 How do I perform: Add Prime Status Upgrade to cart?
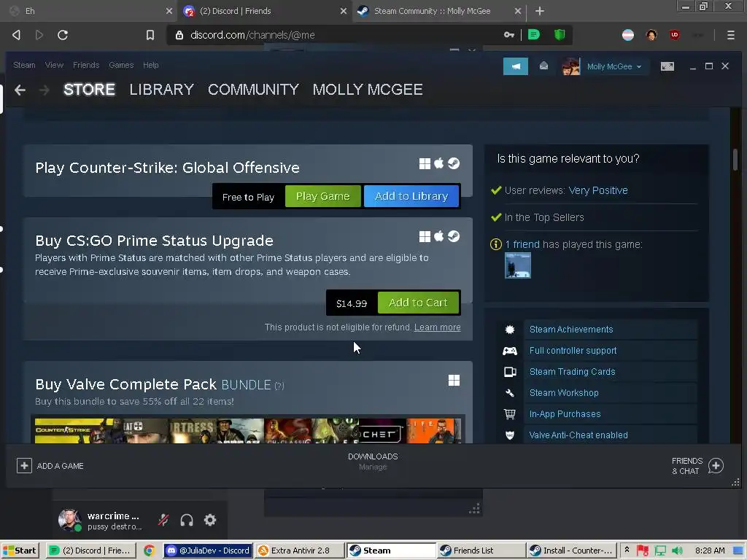point(418,303)
